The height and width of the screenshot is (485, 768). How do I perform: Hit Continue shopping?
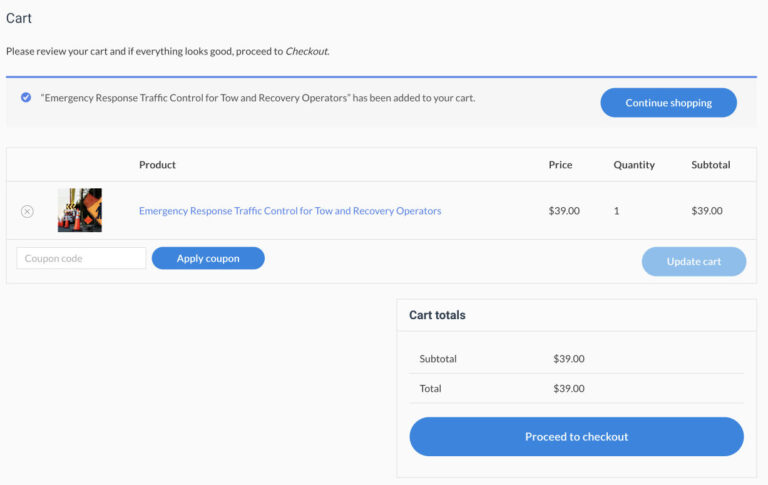668,103
